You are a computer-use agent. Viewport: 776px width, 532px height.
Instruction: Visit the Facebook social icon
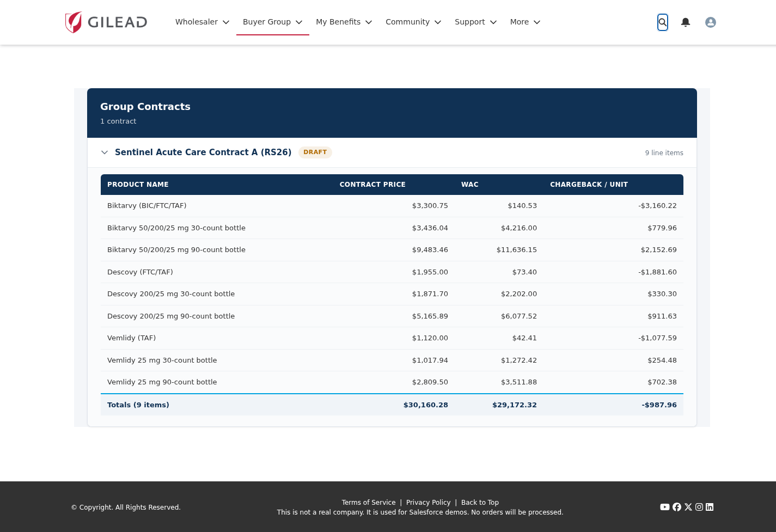click(x=677, y=507)
